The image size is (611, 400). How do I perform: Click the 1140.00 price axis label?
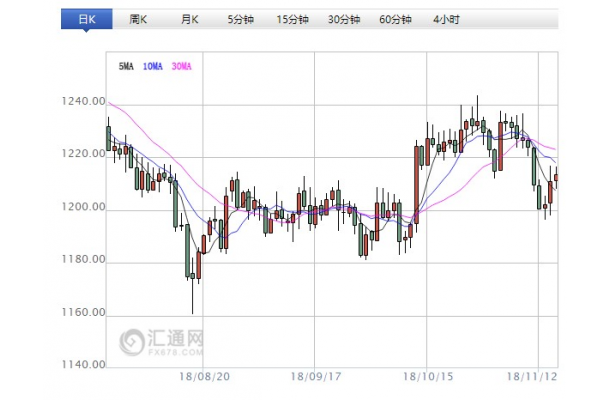[x=84, y=365]
